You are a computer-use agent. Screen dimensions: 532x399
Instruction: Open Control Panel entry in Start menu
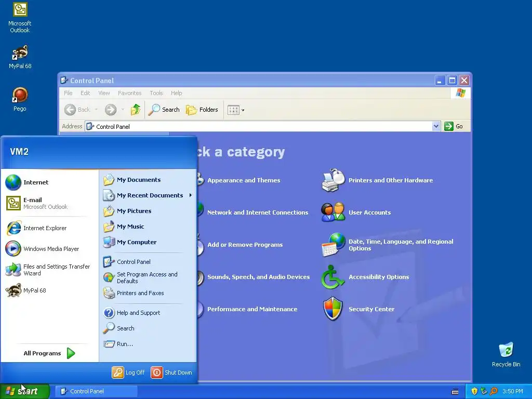[x=127, y=262]
